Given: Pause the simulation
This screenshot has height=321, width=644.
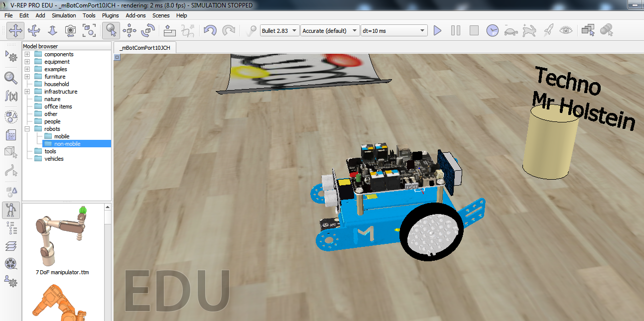Looking at the screenshot, I should point(456,30).
